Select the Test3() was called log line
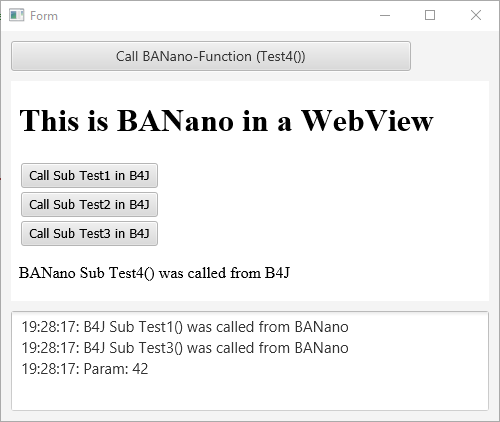Screen dimensions: 500x422 tap(185, 348)
